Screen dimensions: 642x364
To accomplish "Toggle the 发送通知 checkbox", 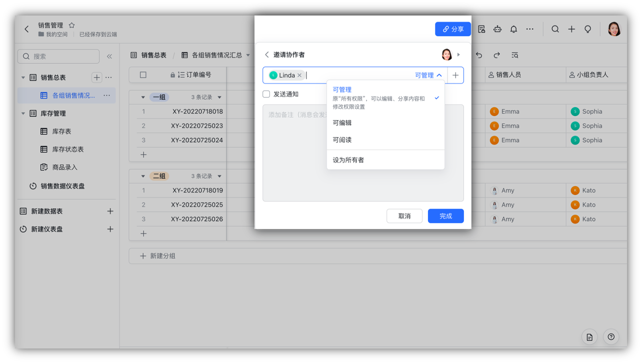I will [x=266, y=94].
